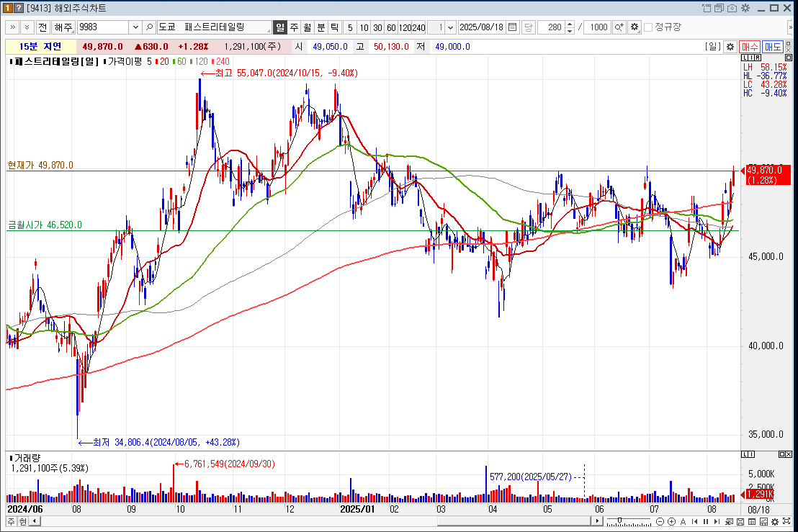798x532 pixels.
Task: Open chart settings gear in toolbar
Action: 634,27
